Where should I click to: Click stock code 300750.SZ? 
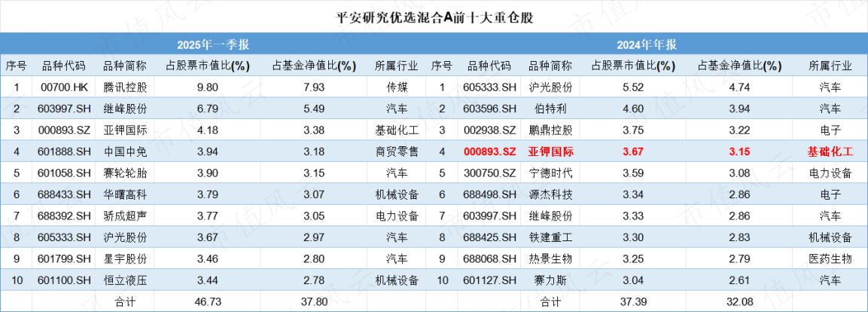pos(492,173)
